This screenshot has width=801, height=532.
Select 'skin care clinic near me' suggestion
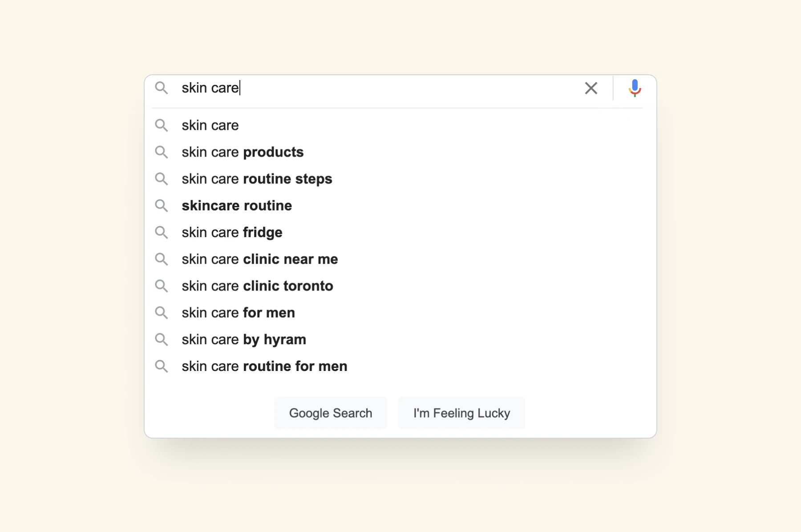pyautogui.click(x=260, y=259)
